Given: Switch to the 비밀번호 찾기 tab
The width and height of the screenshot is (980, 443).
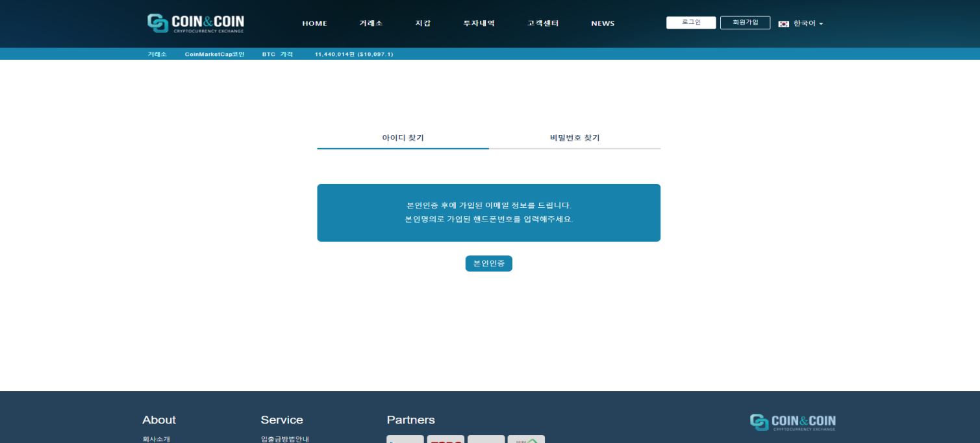Looking at the screenshot, I should pyautogui.click(x=575, y=138).
